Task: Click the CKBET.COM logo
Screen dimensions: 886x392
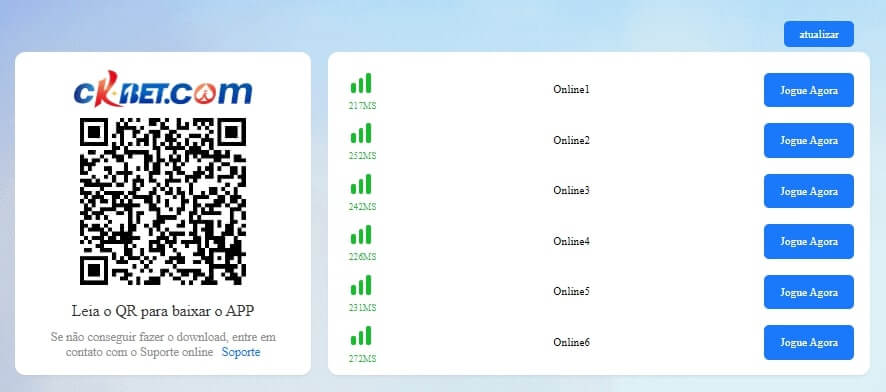Action: 163,89
